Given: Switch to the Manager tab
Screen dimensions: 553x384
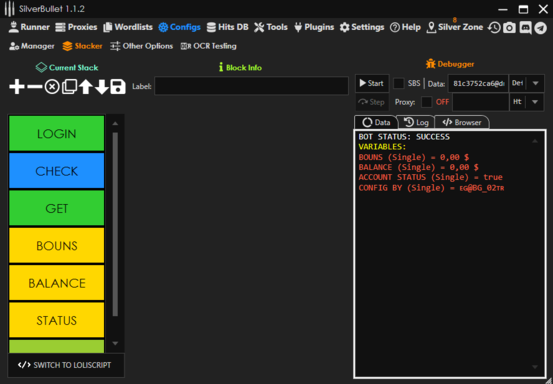Looking at the screenshot, I should (x=32, y=46).
